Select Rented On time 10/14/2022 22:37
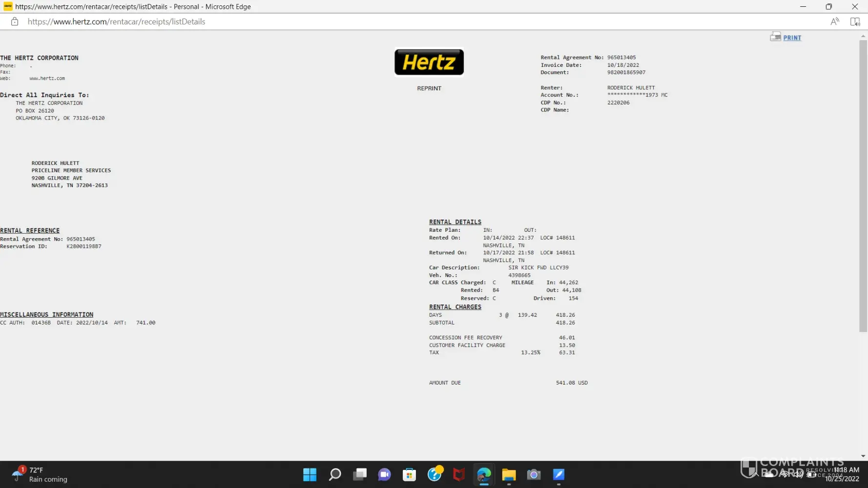Screen dimensions: 868x488 click(x=508, y=238)
